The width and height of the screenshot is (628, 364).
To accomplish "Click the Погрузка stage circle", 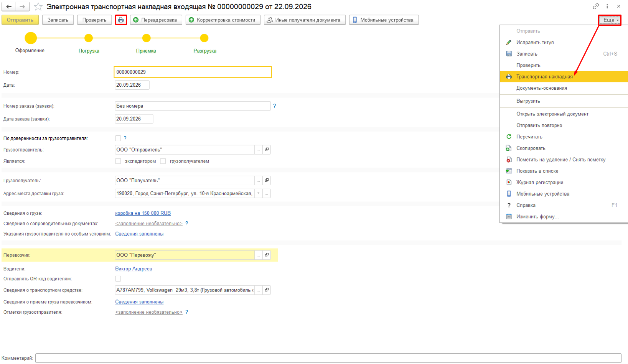I will 89,38.
